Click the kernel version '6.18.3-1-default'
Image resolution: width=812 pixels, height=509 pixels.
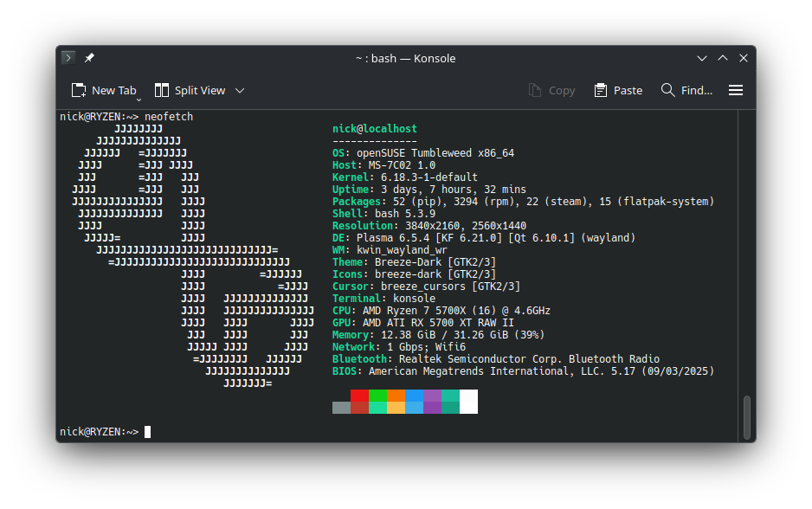tap(429, 177)
